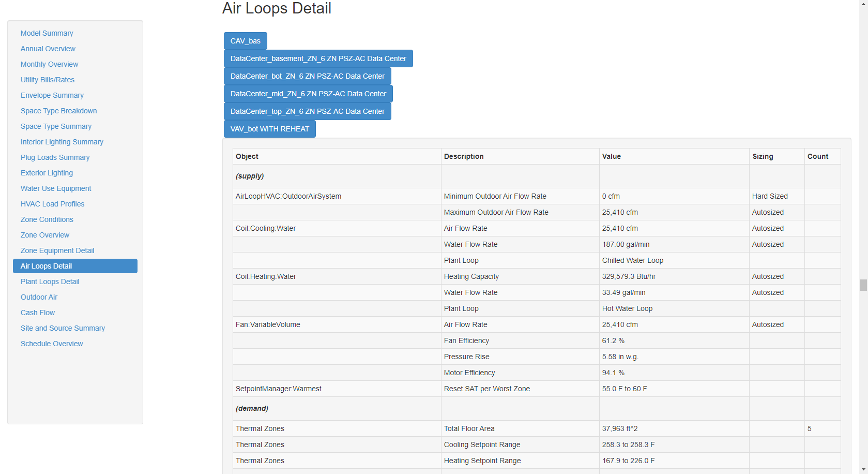Open the Plant Loops Detail report
The height and width of the screenshot is (474, 868).
[50, 282]
